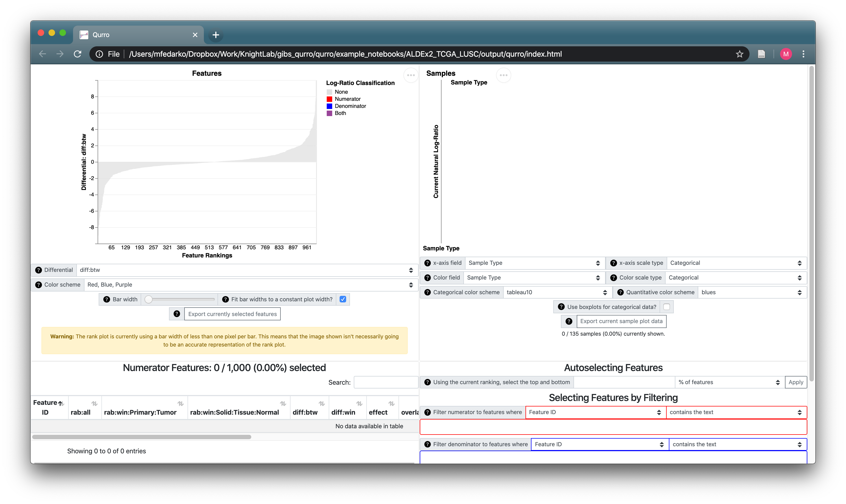Click the help icon beside Bar width
Screen dimensions: 846x504
click(x=107, y=299)
